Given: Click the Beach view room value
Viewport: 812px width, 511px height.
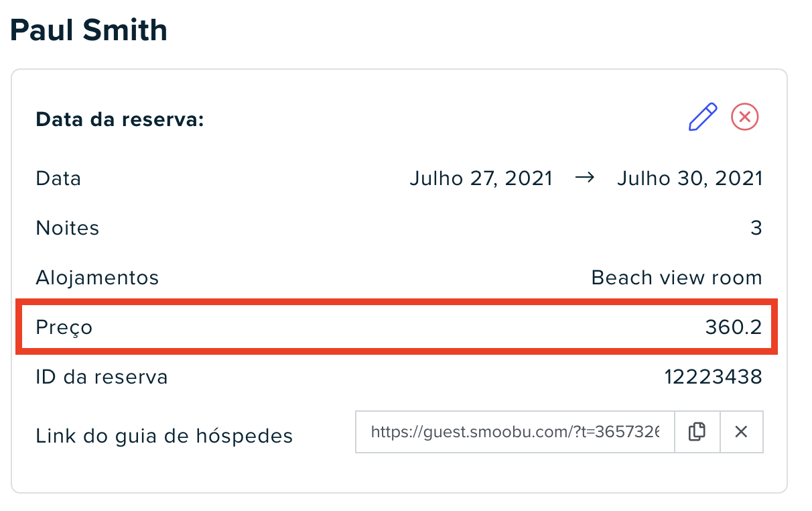Looking at the screenshot, I should click(x=677, y=278).
